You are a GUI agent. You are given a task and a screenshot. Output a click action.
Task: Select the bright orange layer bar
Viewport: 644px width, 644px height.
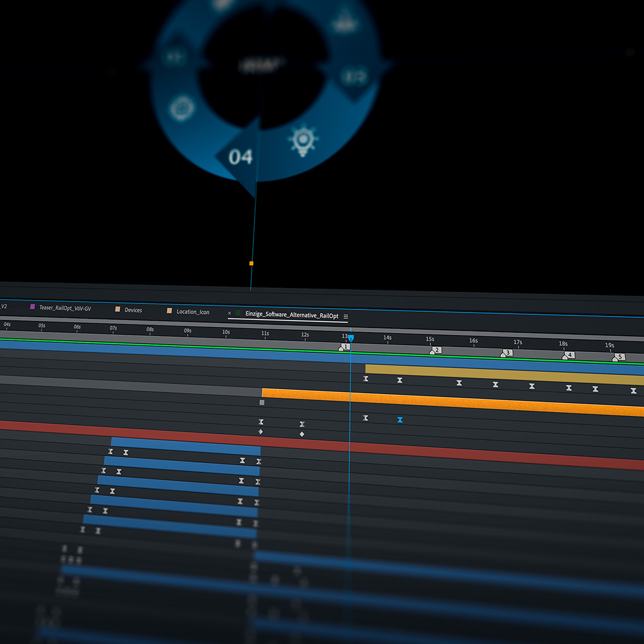(453, 402)
